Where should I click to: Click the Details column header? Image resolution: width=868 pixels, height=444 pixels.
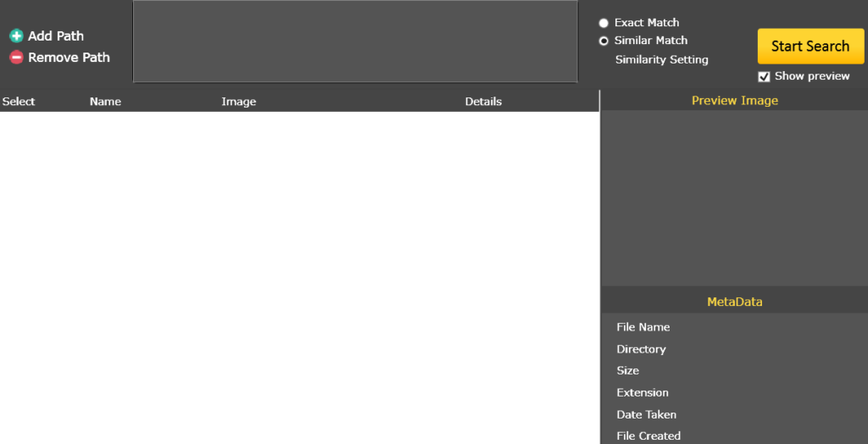click(x=483, y=102)
